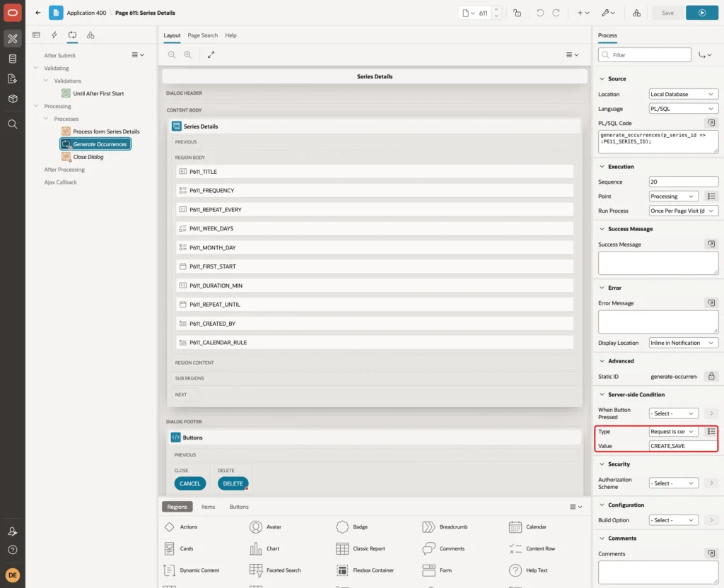Click the Static ID lock icon

pyautogui.click(x=711, y=376)
